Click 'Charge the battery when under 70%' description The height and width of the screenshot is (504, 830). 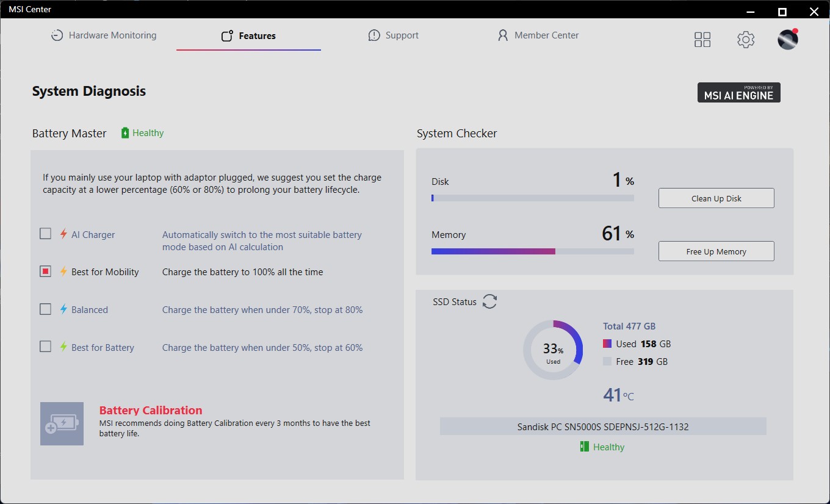tap(262, 310)
